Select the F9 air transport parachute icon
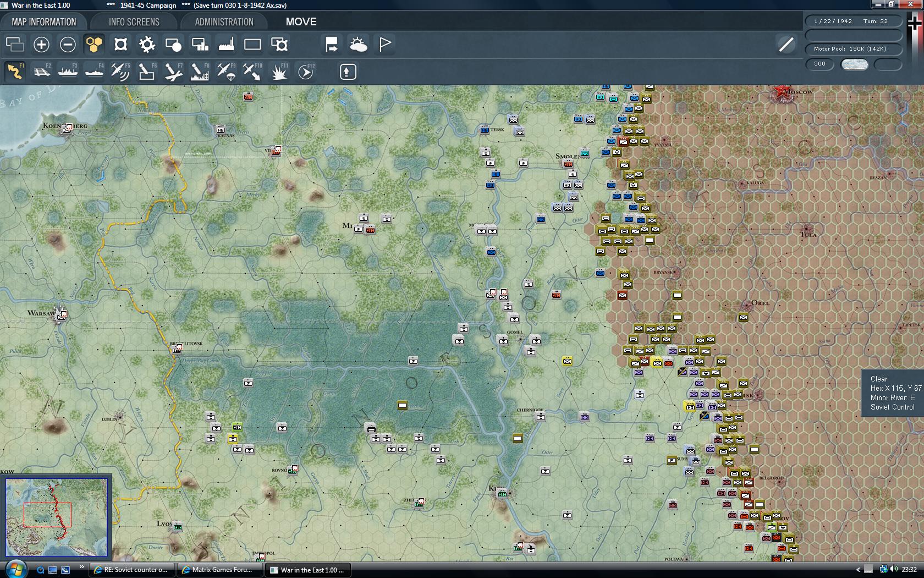This screenshot has height=578, width=924. [x=226, y=72]
